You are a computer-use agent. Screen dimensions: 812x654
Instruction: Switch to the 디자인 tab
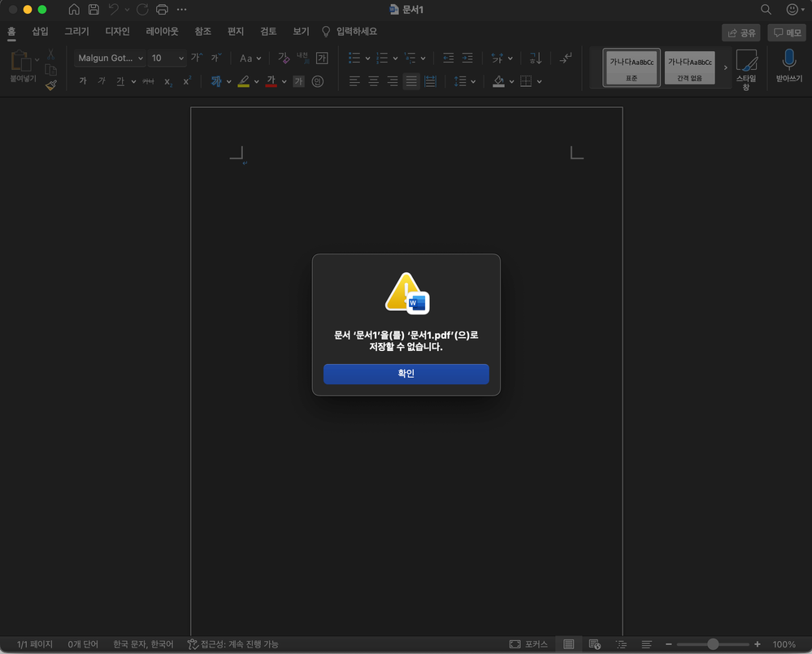(x=118, y=32)
